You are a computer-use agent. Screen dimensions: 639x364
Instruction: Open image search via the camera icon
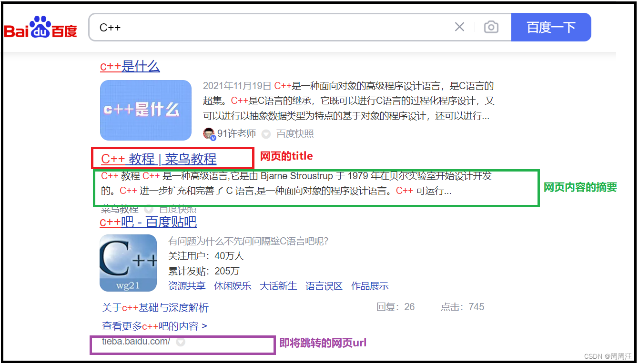(x=491, y=27)
